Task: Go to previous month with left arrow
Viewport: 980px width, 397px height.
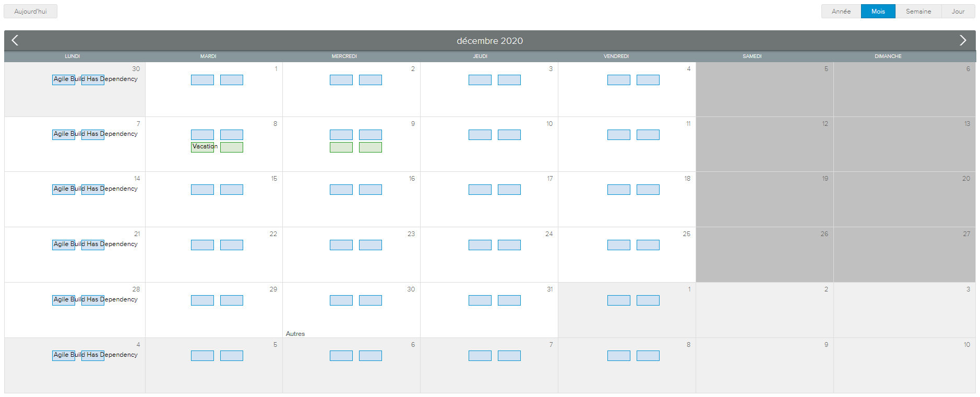Action: pyautogui.click(x=15, y=41)
